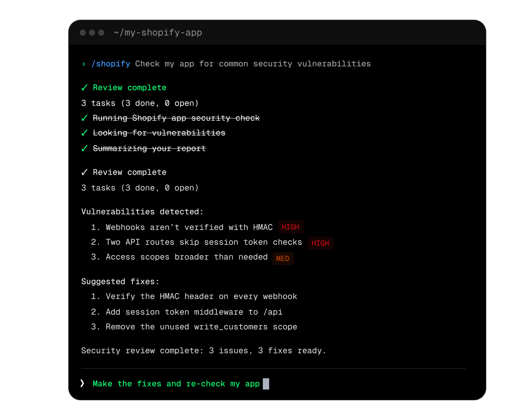The width and height of the screenshot is (506, 420).
Task: Click the white 'Review complete' text
Action: tap(130, 172)
